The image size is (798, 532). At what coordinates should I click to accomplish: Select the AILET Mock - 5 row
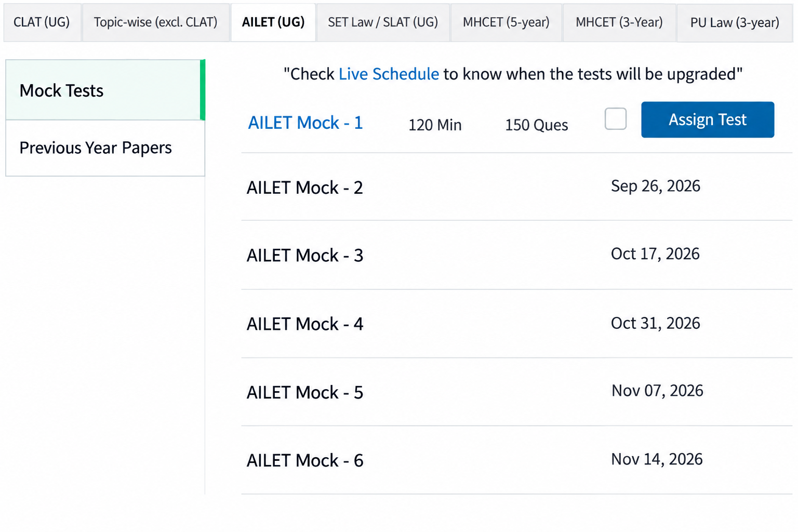click(x=517, y=392)
